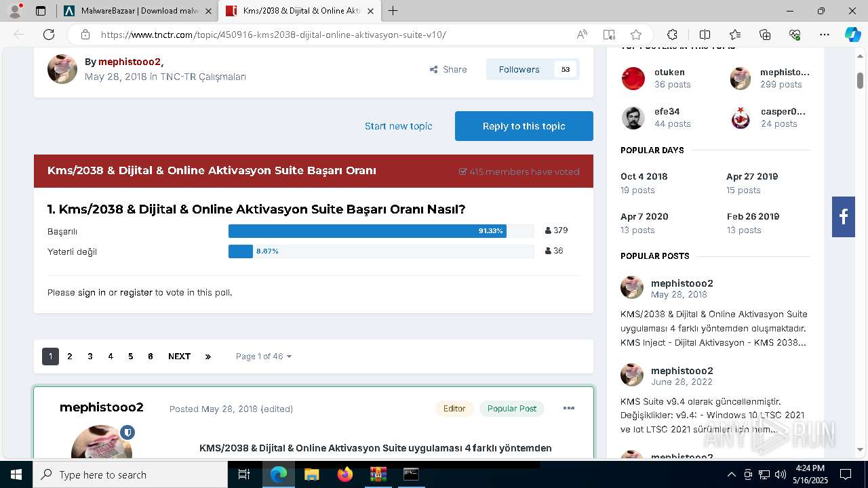This screenshot has height=488, width=868.
Task: Close the MalwareBazaar tab
Action: 208,11
